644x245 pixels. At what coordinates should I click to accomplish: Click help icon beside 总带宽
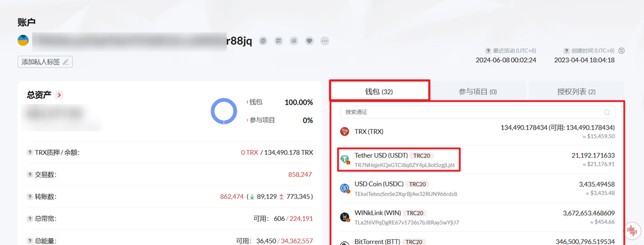pos(30,219)
